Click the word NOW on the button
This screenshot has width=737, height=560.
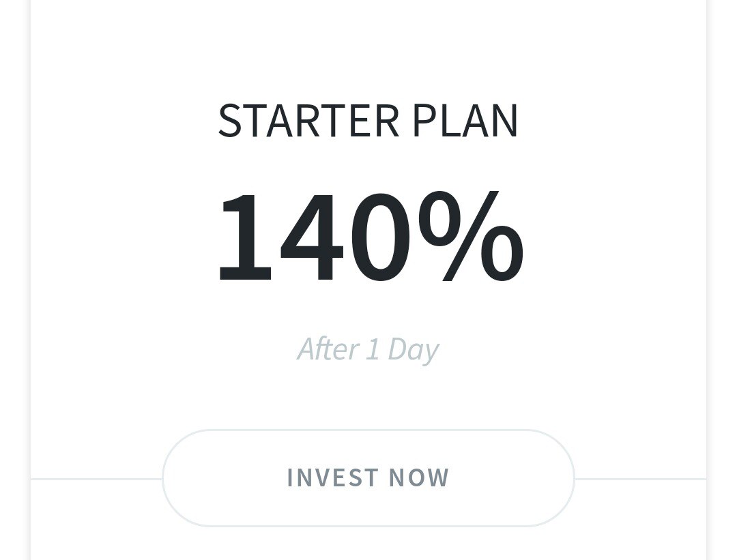pos(419,478)
